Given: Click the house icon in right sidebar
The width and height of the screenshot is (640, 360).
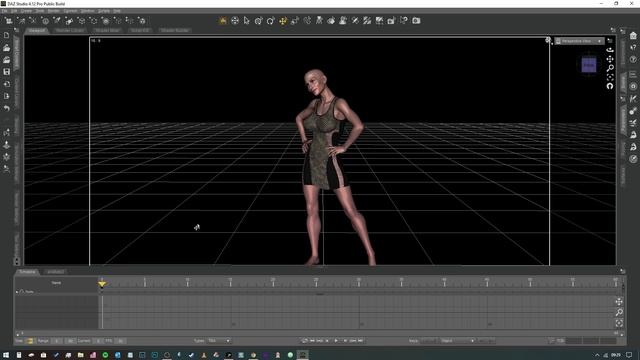Looking at the screenshot, I should (x=633, y=36).
